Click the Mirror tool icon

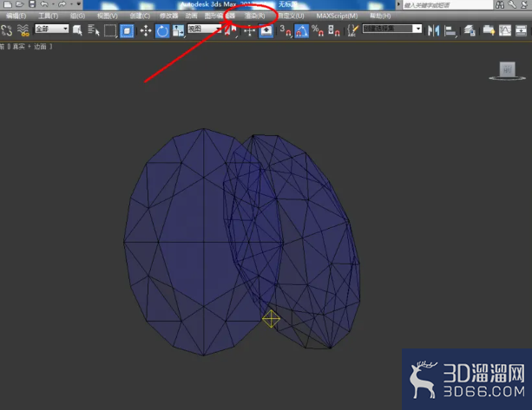pyautogui.click(x=433, y=31)
